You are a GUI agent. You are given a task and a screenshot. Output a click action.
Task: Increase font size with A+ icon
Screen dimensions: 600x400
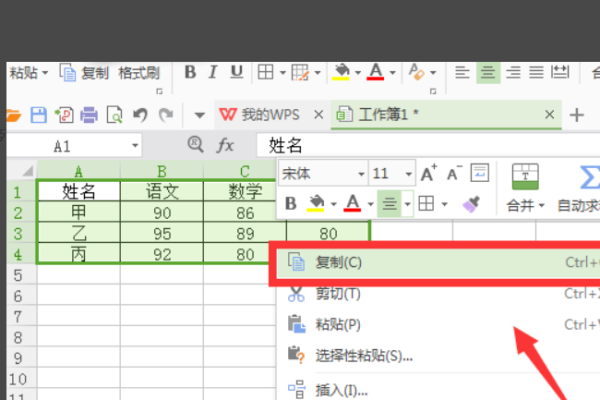429,173
